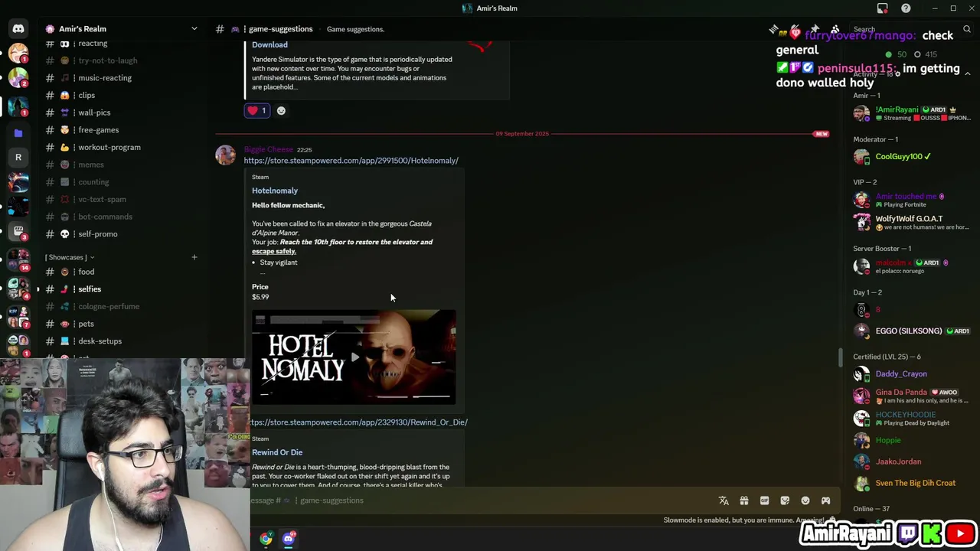Play the Hotel Nomaly video thumbnail
This screenshot has height=551, width=980.
coord(354,357)
